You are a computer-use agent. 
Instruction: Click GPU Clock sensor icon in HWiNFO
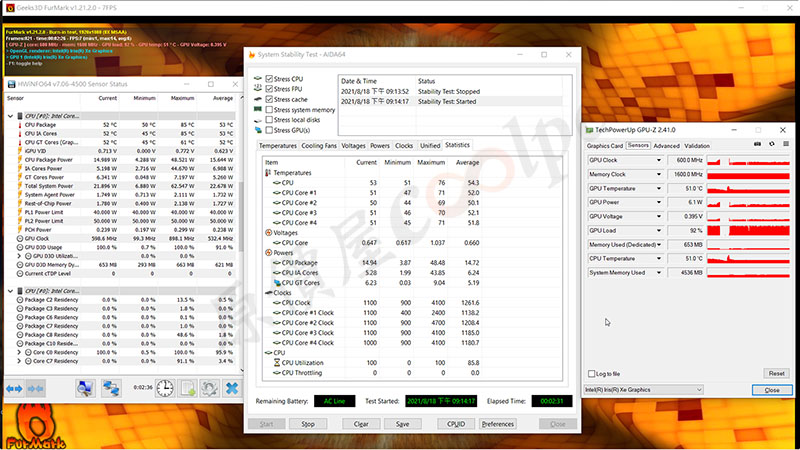point(20,238)
